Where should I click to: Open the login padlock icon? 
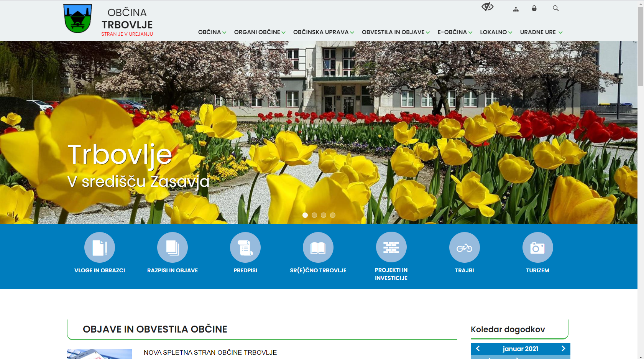tap(534, 8)
